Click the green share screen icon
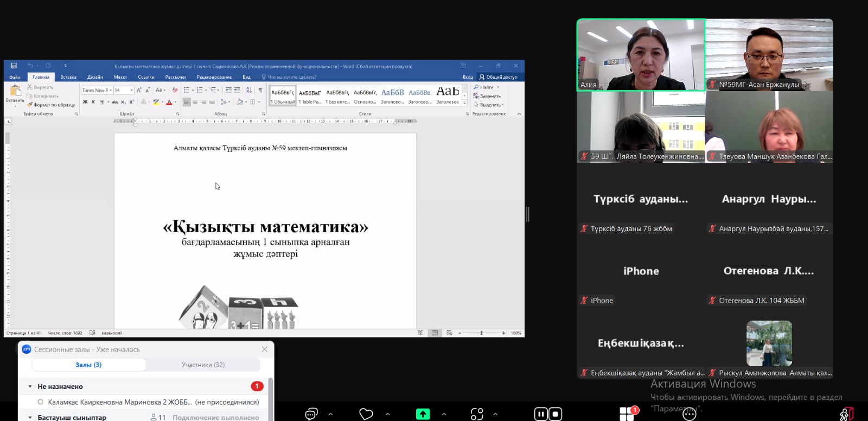Screen dimensions: 868x421 tap(423, 414)
